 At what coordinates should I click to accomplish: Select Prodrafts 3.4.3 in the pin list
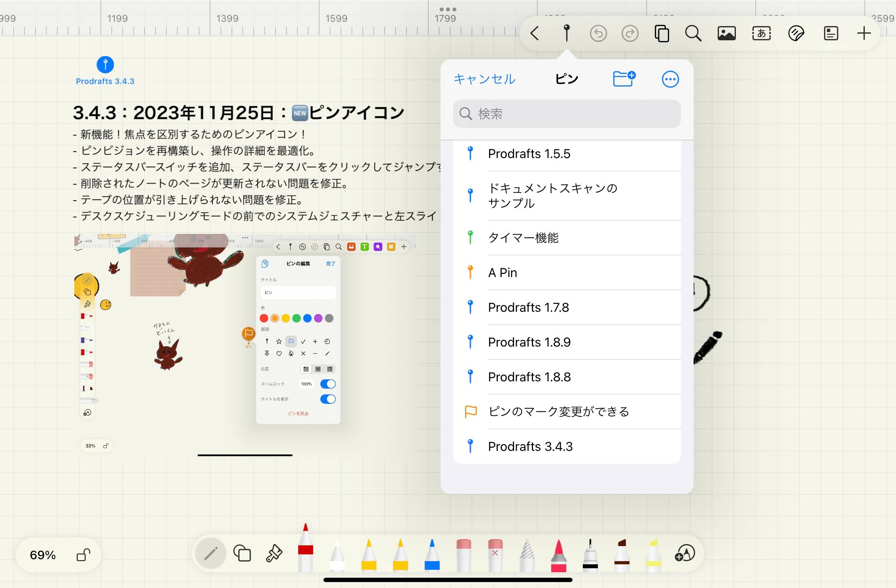pos(567,447)
